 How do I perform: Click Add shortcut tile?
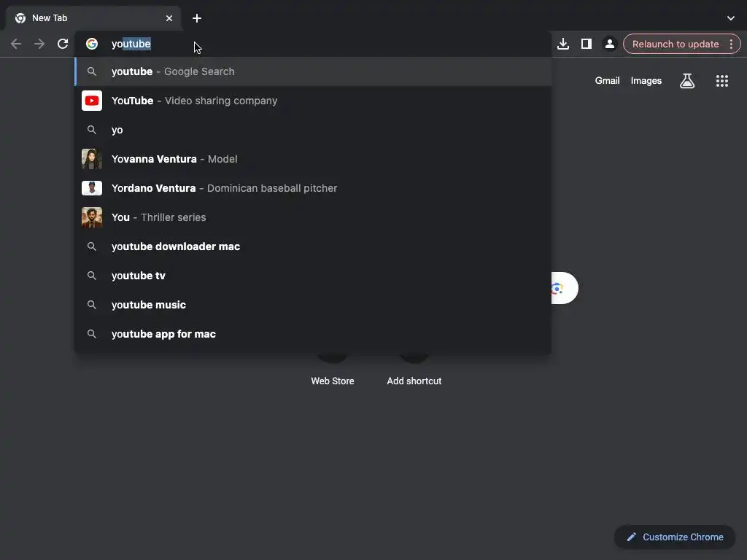414,369
